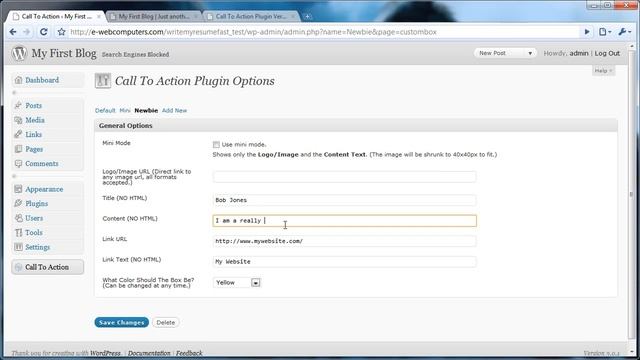
Task: Select the Add New tab
Action: click(174, 111)
